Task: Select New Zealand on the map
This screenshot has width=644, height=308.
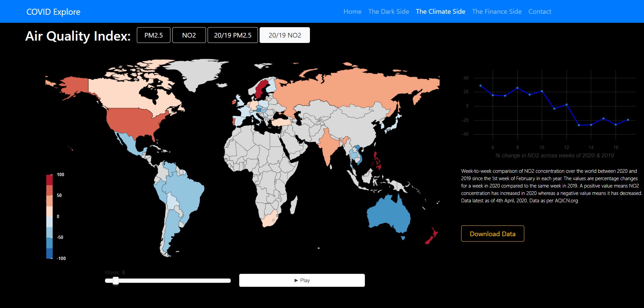Action: point(431,236)
